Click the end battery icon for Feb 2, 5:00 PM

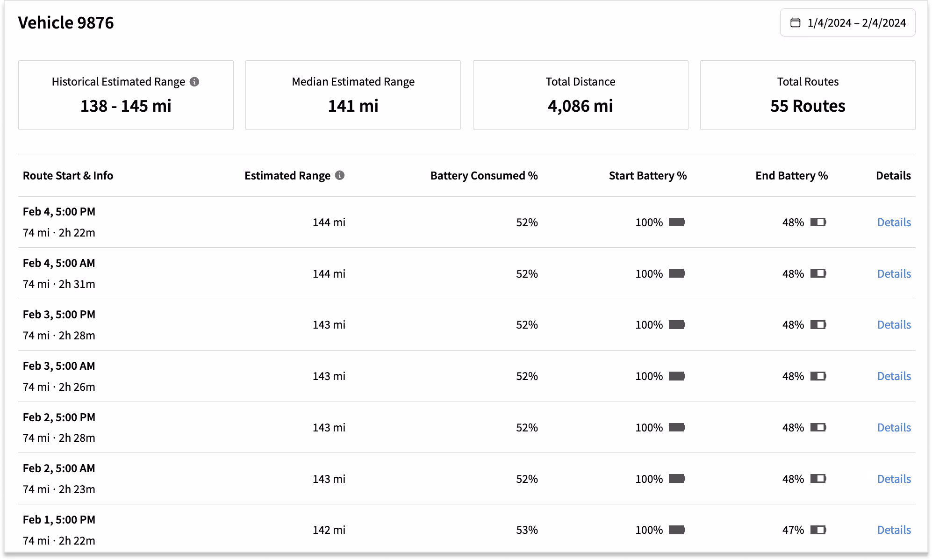[x=818, y=427]
